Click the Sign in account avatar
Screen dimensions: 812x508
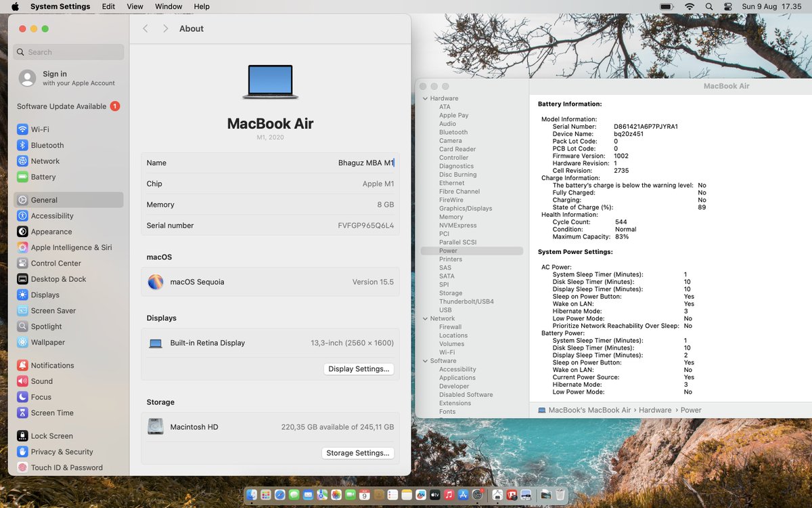pos(28,78)
